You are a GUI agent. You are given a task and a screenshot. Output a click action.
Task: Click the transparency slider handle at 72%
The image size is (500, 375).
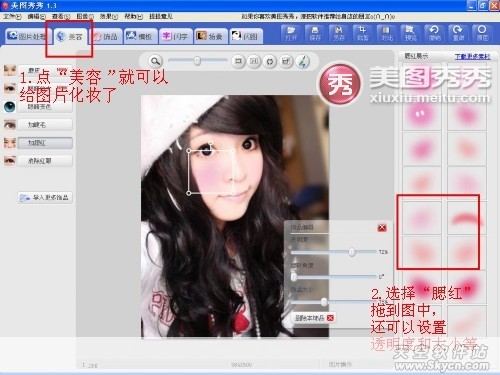pos(352,252)
